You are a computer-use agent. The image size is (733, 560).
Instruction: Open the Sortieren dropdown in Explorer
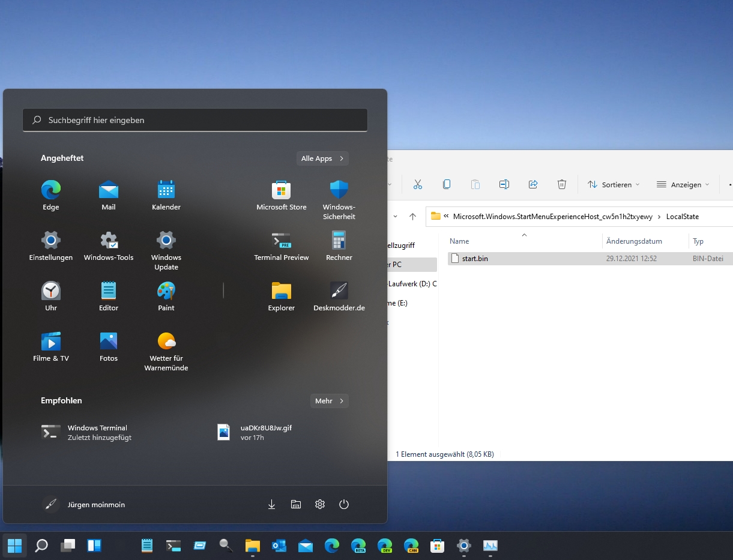[614, 184]
